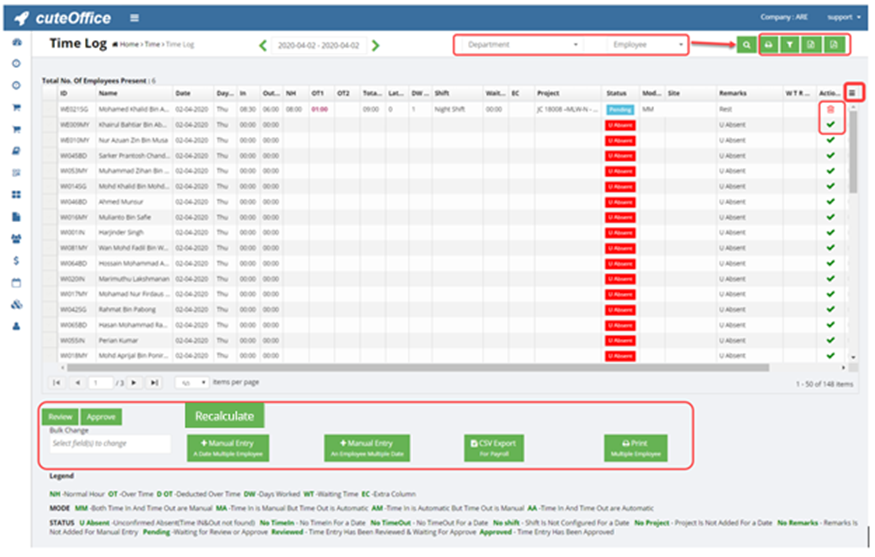Click the Bulk Change field selector

coord(110,443)
